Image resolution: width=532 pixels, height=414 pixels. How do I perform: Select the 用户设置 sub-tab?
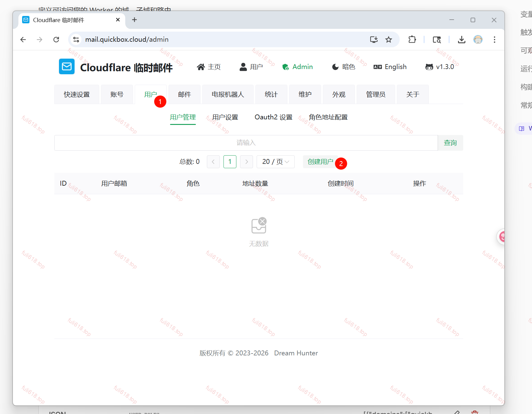point(225,117)
